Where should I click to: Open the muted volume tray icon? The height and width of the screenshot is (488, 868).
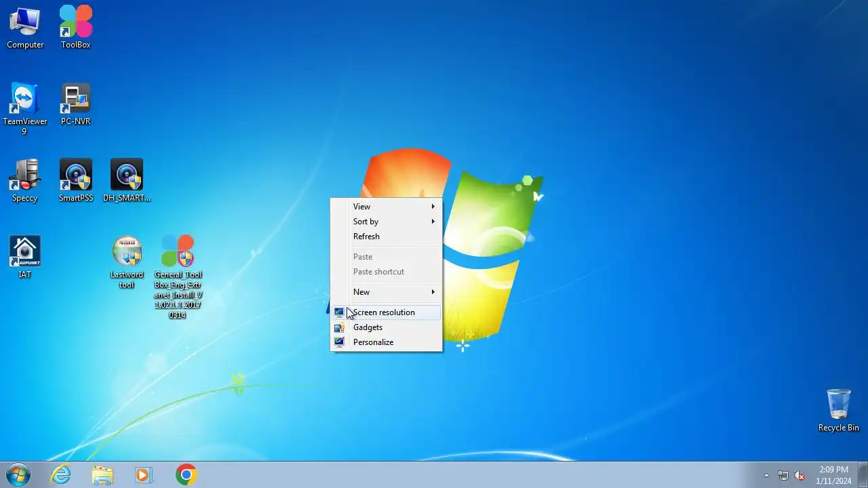[800, 476]
